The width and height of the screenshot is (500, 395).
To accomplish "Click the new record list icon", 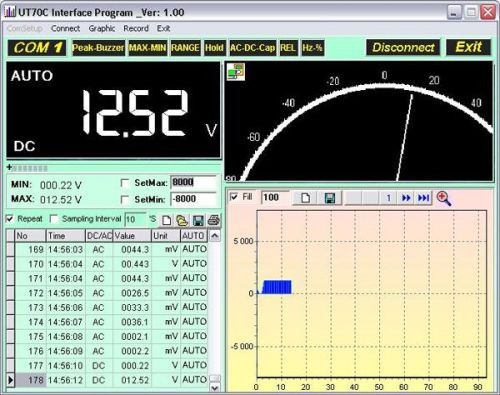I will tap(167, 220).
